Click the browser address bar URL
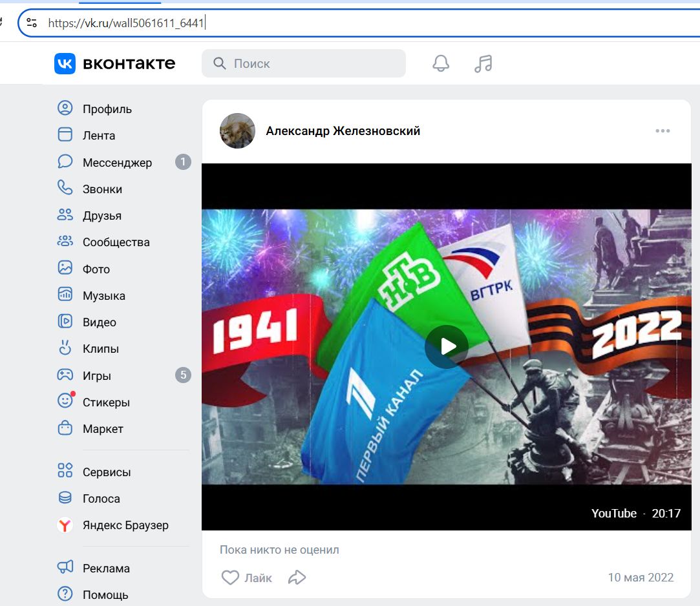The width and height of the screenshot is (700, 606). click(126, 23)
